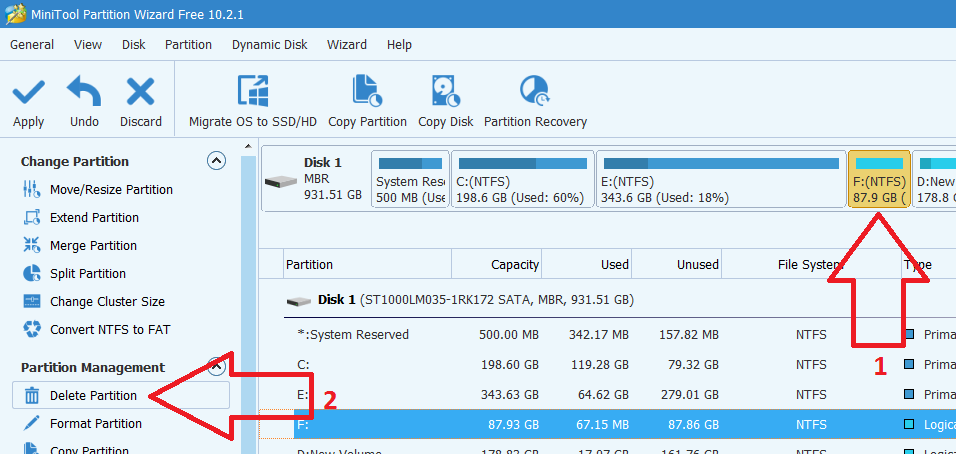The image size is (956, 454).
Task: Click the Change Partition section title
Action: (x=74, y=161)
